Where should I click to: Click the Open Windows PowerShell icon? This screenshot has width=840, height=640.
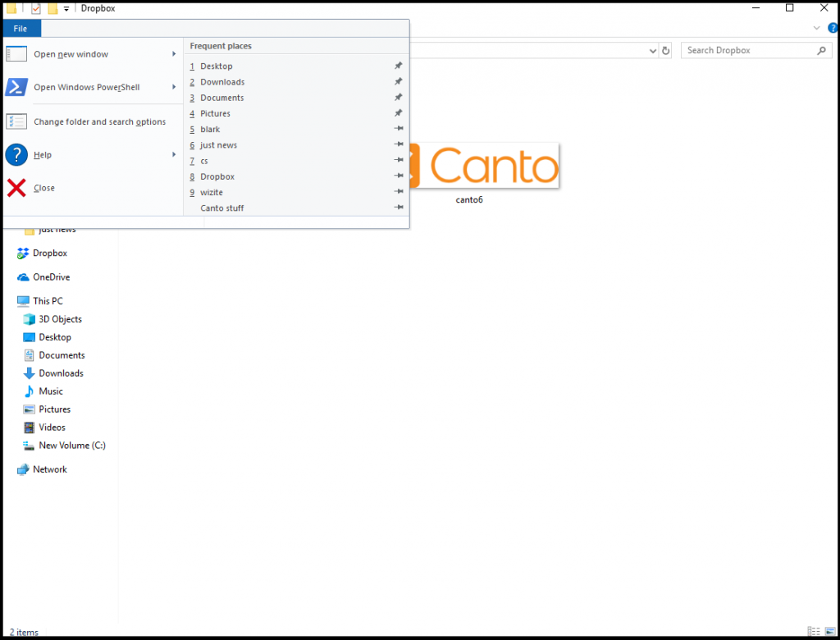coord(16,87)
